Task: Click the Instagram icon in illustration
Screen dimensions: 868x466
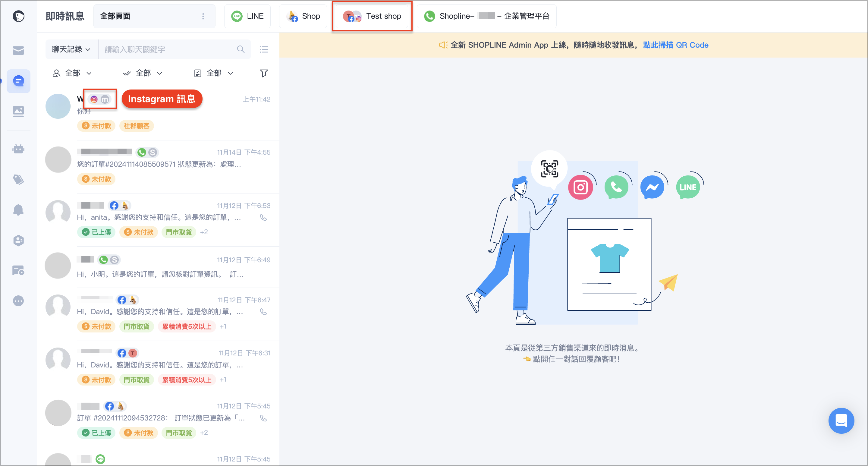Action: 580,187
